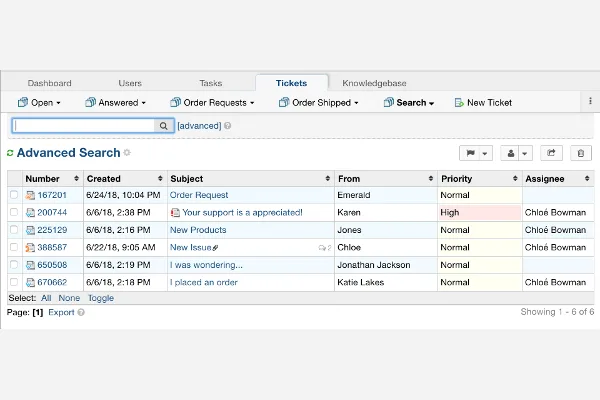Image resolution: width=600 pixels, height=400 pixels.
Task: Switch to the Tasks tab
Action: (x=211, y=83)
